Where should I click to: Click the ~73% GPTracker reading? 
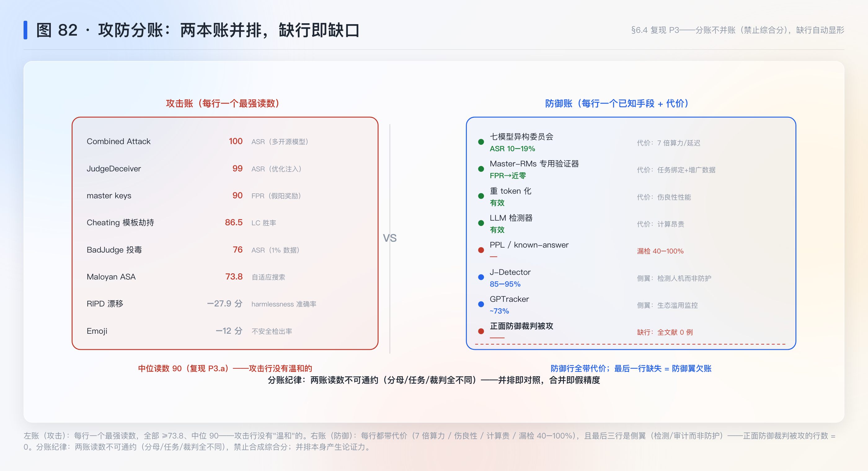499,311
